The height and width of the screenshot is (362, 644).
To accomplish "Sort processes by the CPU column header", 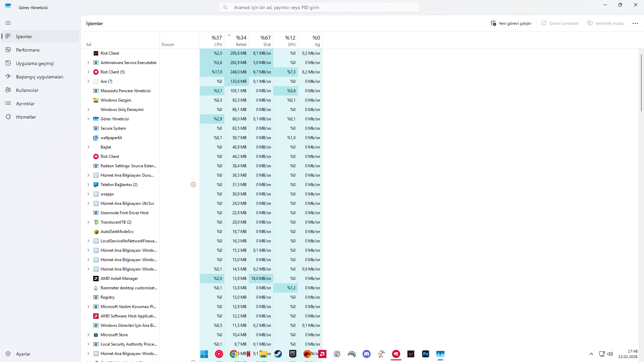I will 216,40.
